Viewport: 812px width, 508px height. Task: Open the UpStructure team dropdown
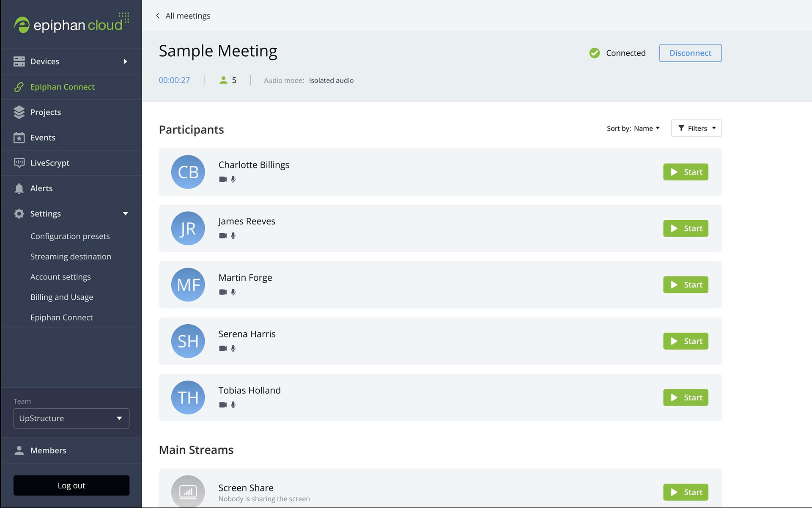71,418
